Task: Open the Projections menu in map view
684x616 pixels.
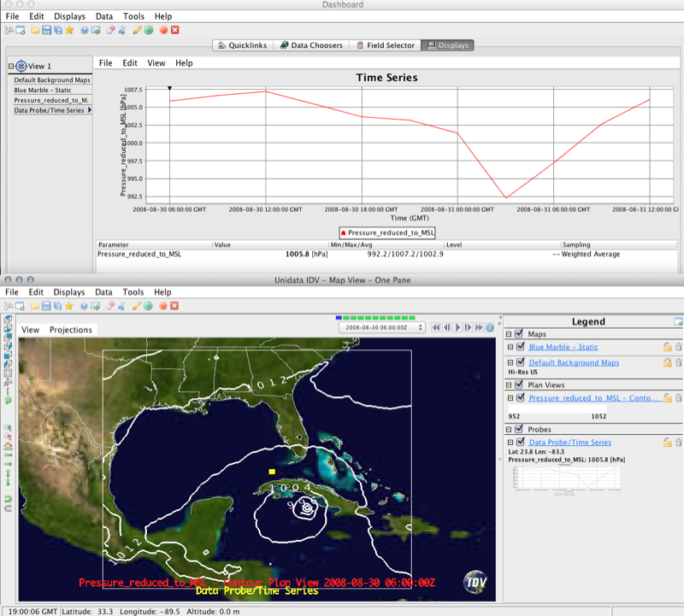Action: tap(70, 330)
